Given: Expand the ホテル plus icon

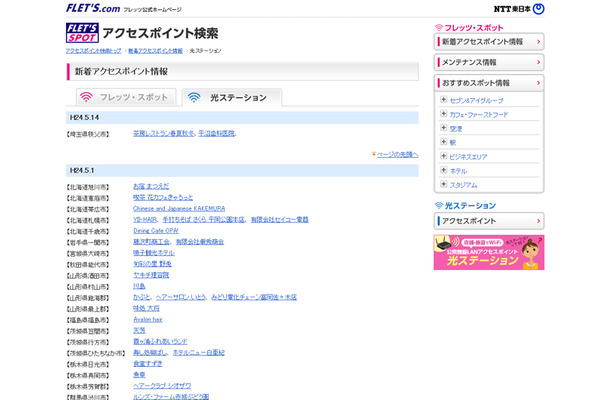Looking at the screenshot, I should 443,170.
